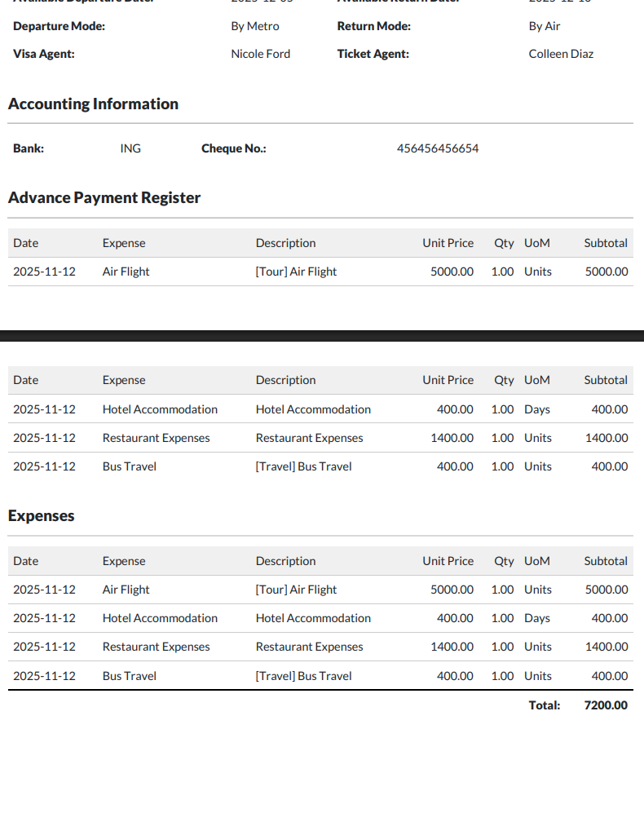This screenshot has height=835, width=644.
Task: Click '[Tour] Air Flight' under Advance Payment Register
Action: click(296, 272)
